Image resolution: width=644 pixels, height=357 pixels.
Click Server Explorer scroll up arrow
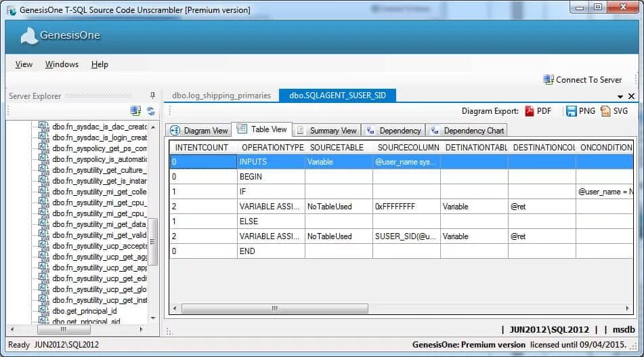click(153, 127)
